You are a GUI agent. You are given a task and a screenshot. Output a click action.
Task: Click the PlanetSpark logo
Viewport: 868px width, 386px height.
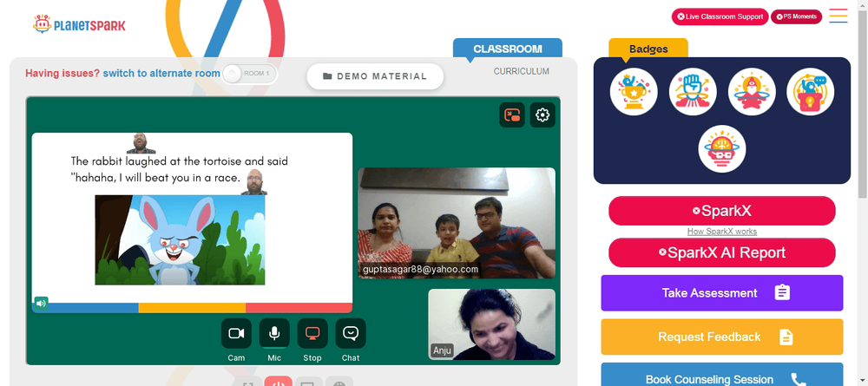pos(79,24)
